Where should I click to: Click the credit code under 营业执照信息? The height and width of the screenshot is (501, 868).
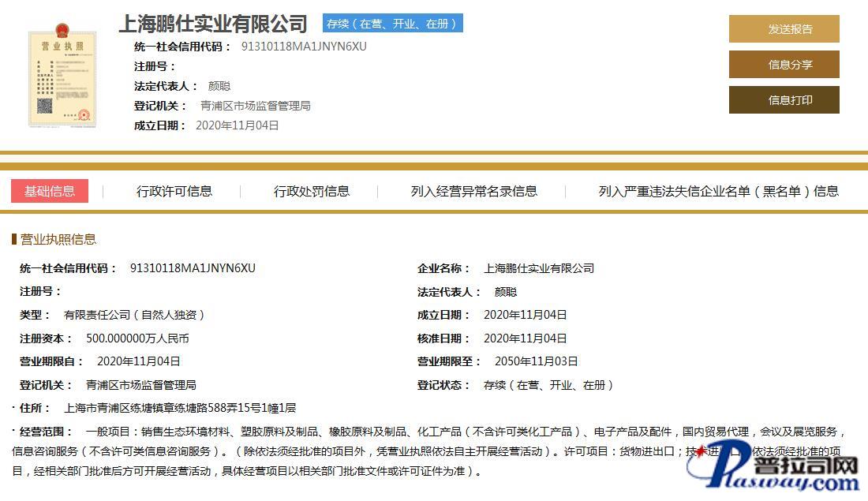[193, 268]
